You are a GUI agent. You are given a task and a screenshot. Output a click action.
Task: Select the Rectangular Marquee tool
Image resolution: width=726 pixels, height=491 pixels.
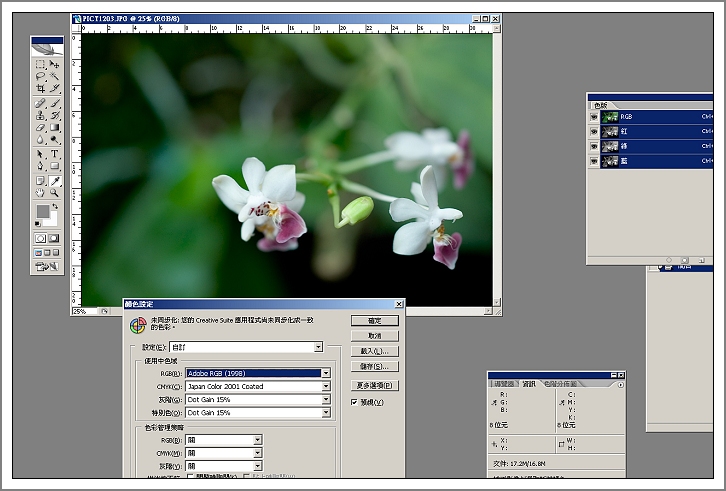point(40,64)
